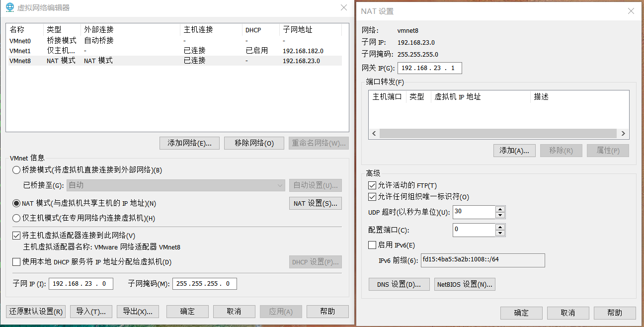
Task: Click 描述 column header in port forwarding
Action: (579, 97)
